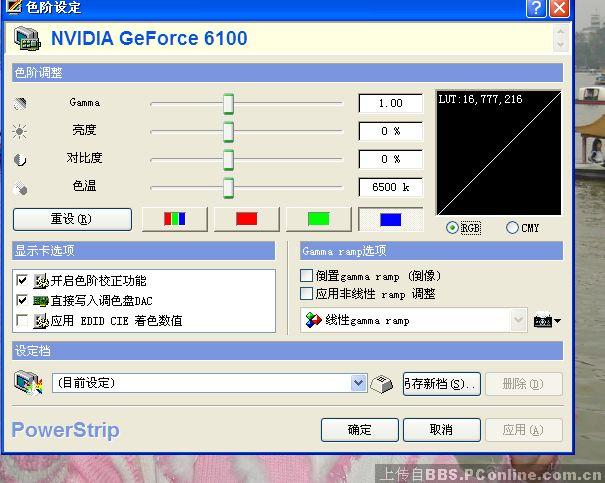Click the icon beside 应用 EDID CIE 着色数值
The width and height of the screenshot is (605, 483).
(x=41, y=321)
